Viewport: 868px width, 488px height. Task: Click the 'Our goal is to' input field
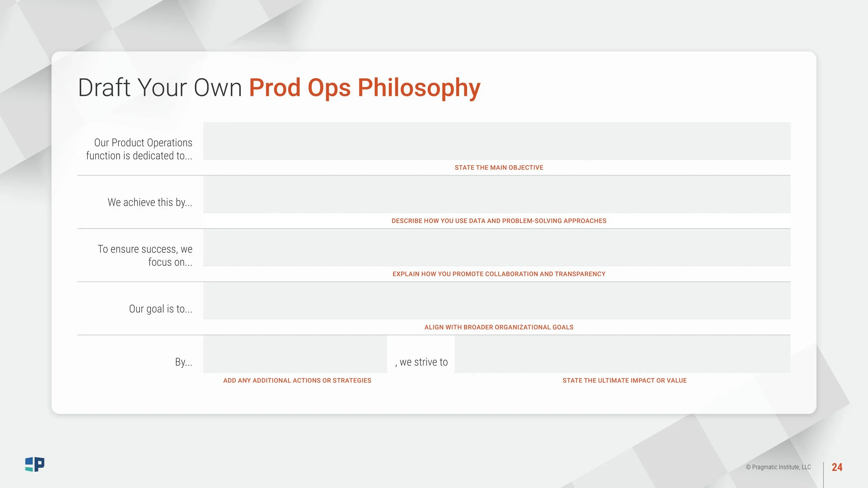[x=497, y=301]
